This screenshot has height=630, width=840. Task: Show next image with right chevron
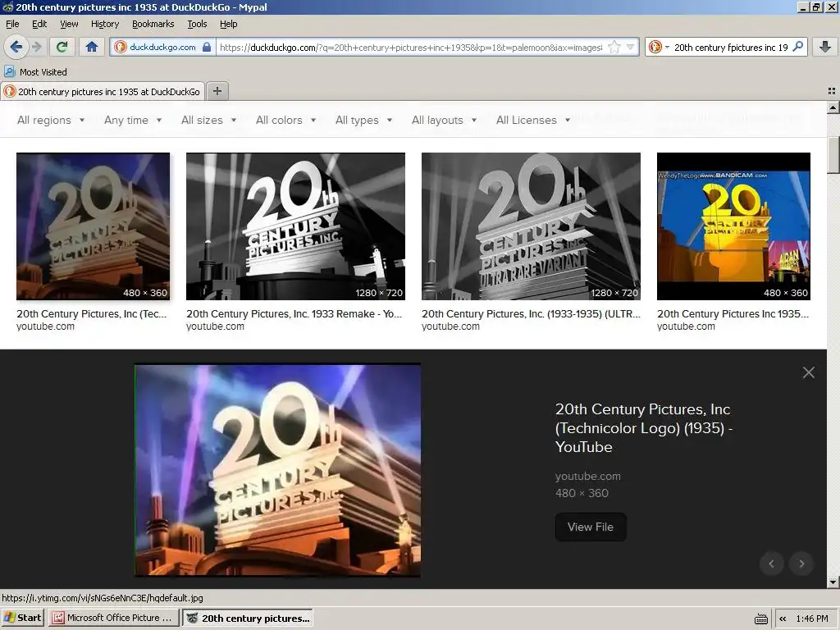click(801, 563)
